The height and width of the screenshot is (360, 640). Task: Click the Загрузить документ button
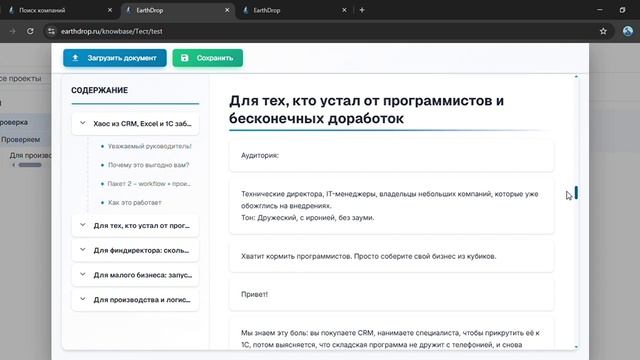click(115, 58)
